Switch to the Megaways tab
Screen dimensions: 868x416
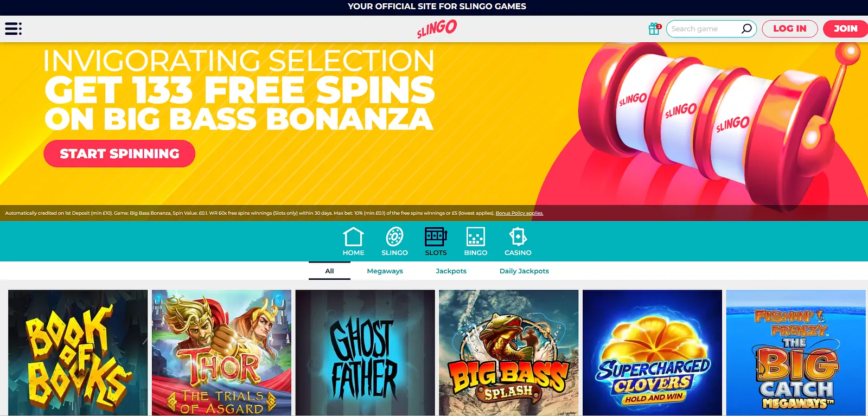click(385, 271)
